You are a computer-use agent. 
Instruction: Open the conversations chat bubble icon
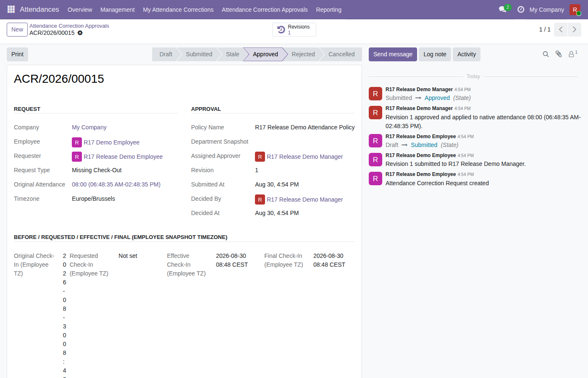coord(503,9)
